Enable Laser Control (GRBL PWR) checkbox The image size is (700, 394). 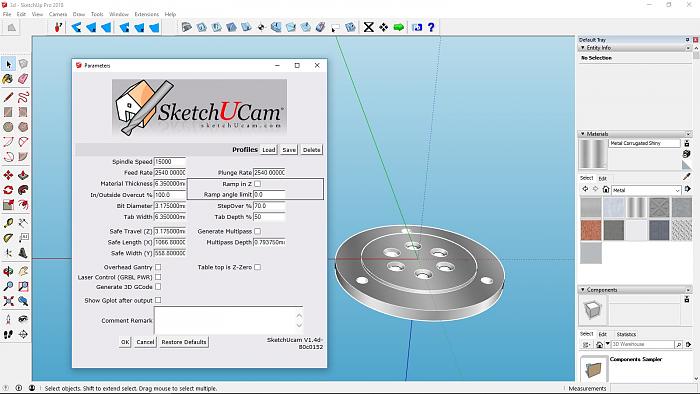158,277
